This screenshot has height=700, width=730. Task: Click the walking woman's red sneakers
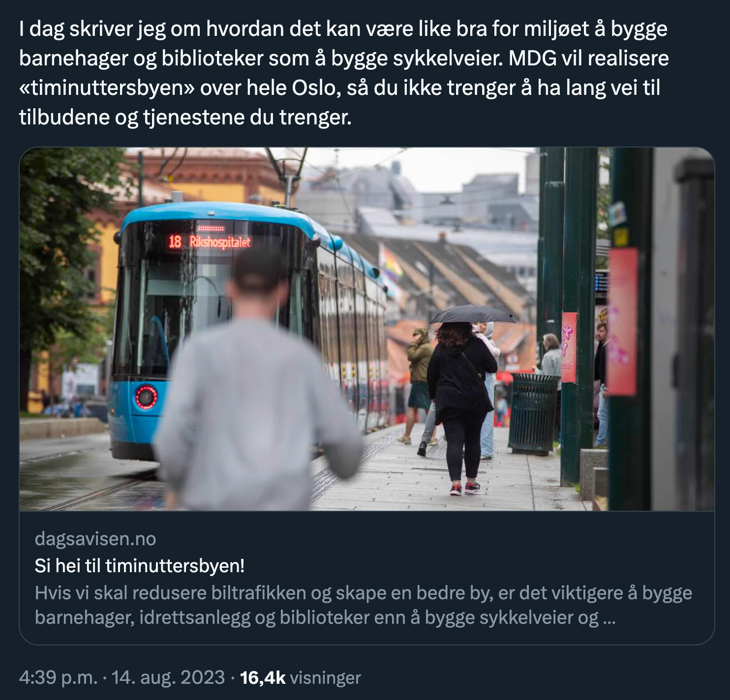click(465, 488)
